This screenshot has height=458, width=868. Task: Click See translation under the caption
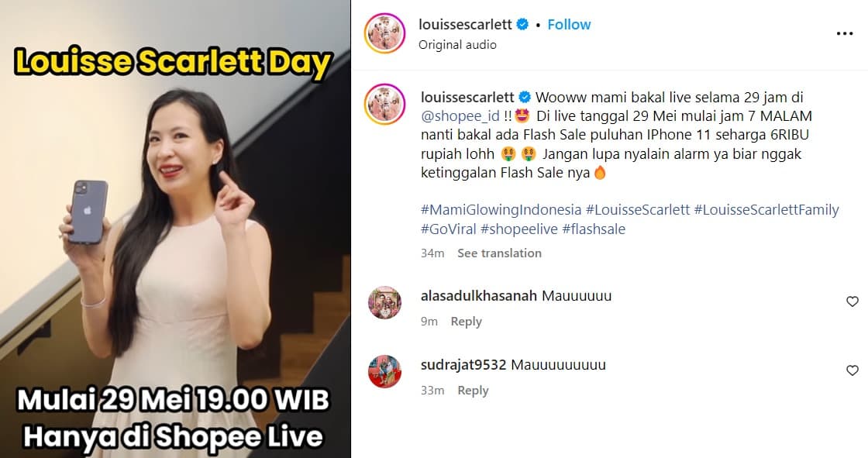tap(499, 253)
